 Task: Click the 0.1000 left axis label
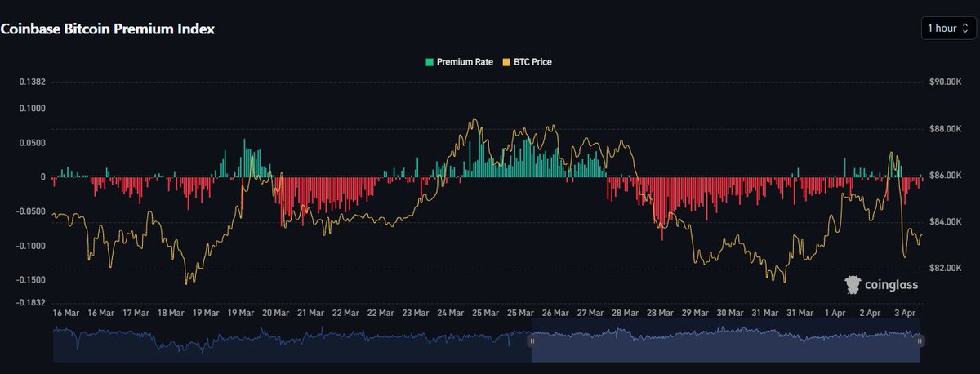(x=33, y=108)
